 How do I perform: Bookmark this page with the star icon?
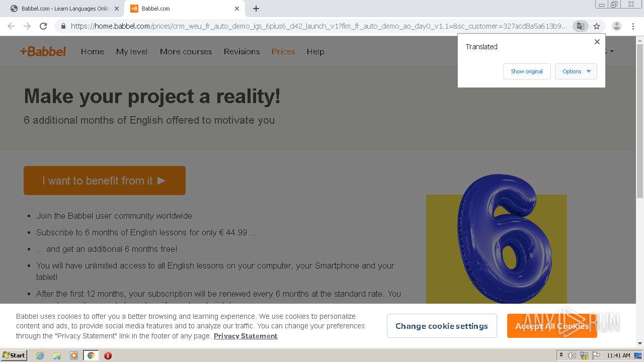point(597,26)
